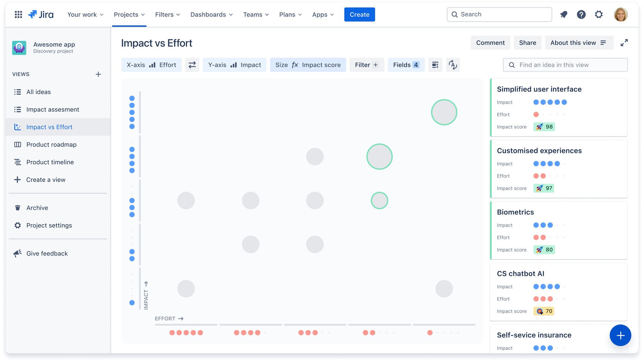Screen dimensions: 644x362
Task: Click the Awesome app project avatar
Action: pos(19,48)
